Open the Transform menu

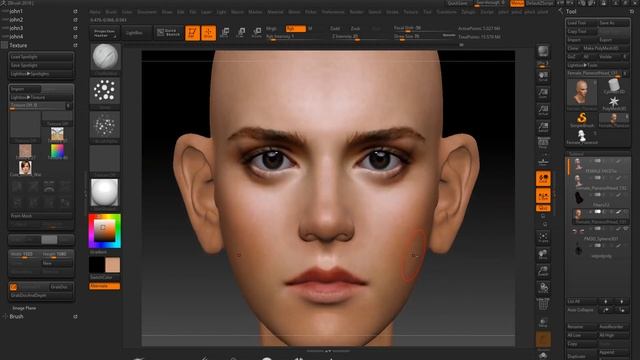tap(447, 12)
